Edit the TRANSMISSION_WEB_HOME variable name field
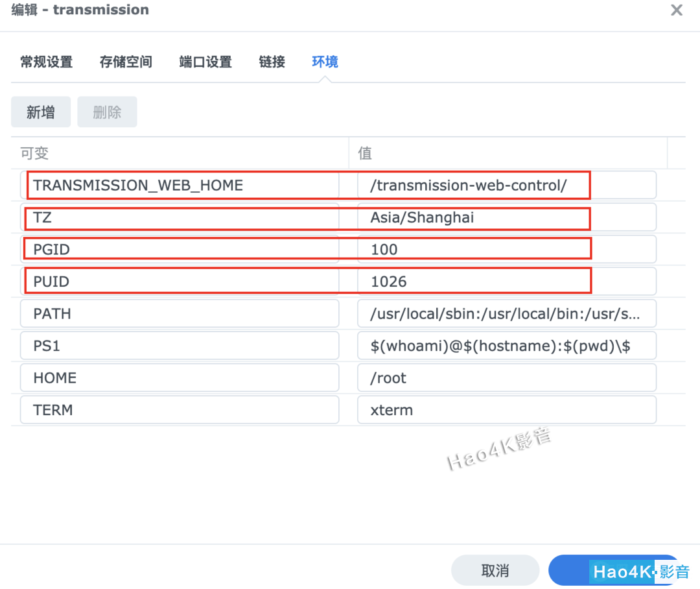This screenshot has height=589, width=700. pyautogui.click(x=180, y=185)
